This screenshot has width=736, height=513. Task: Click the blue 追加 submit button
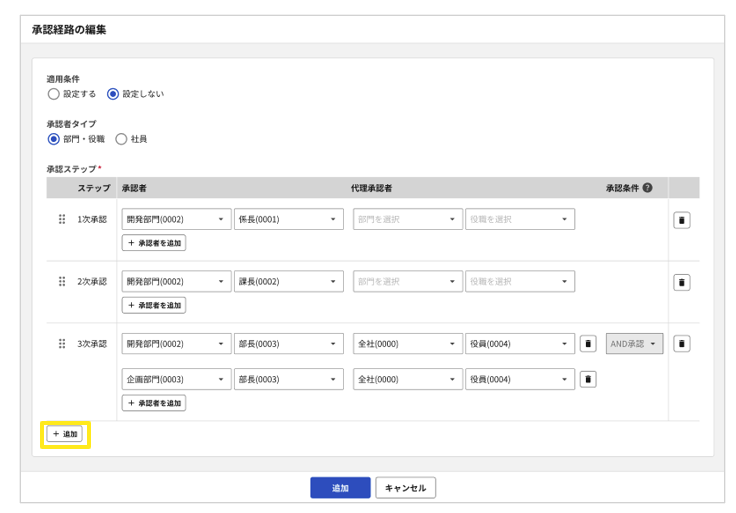(x=340, y=488)
